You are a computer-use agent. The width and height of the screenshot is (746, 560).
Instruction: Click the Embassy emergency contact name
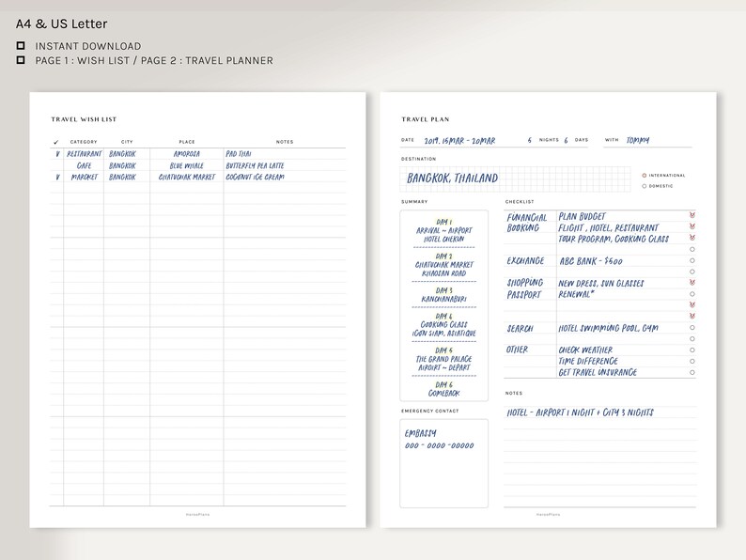point(421,433)
